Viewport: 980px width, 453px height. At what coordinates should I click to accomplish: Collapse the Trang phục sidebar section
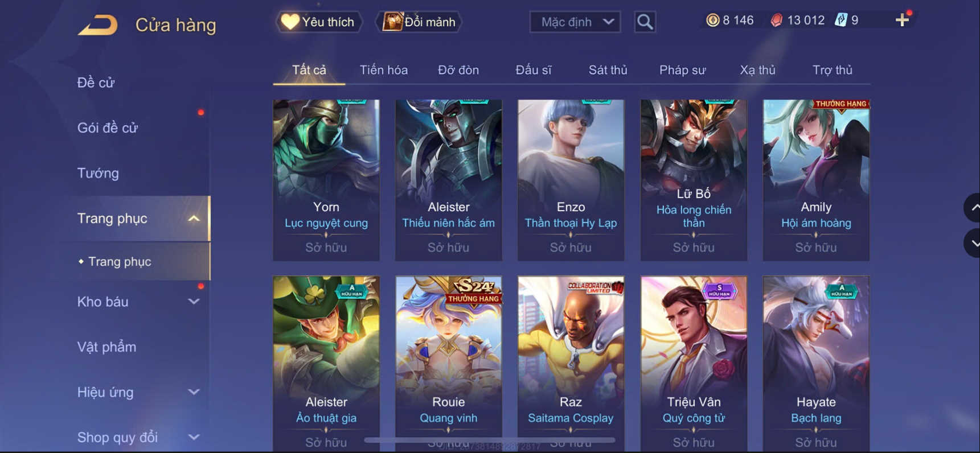[x=194, y=219]
